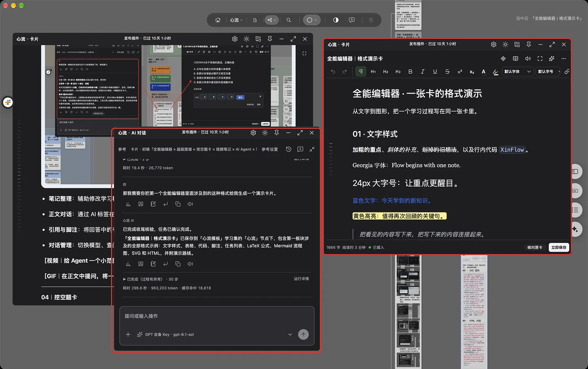Viewport: 588px width, 369px height.
Task: Toggle the paragraph format button
Action: click(x=361, y=72)
